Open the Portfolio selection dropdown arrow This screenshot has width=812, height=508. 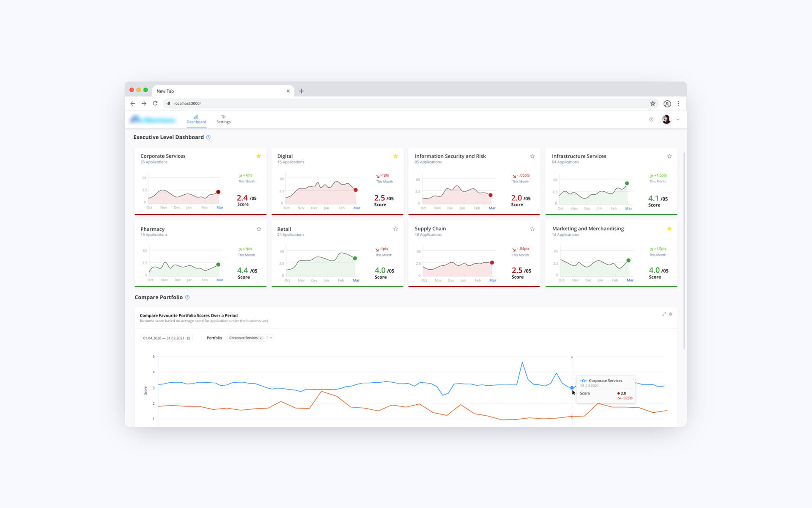271,338
